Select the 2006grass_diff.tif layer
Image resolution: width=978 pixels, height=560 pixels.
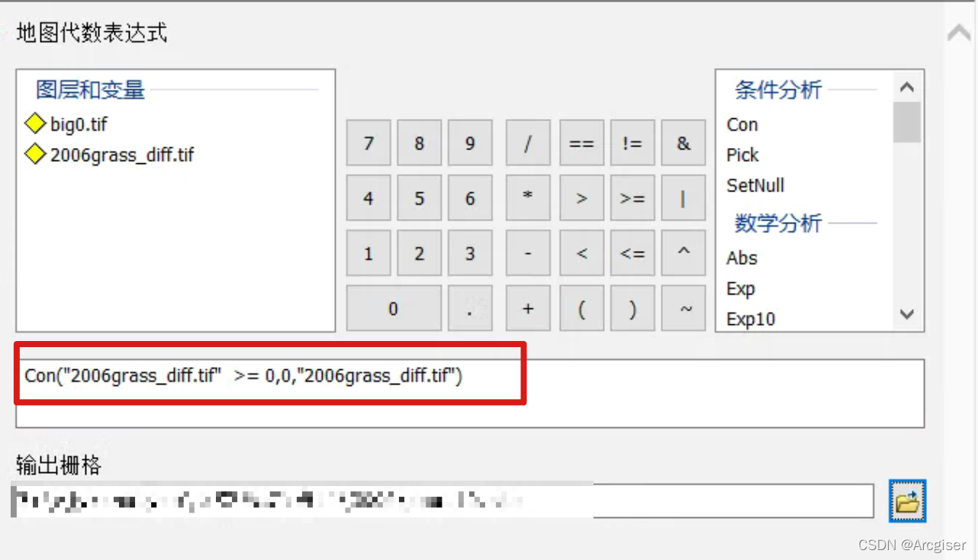pos(110,155)
